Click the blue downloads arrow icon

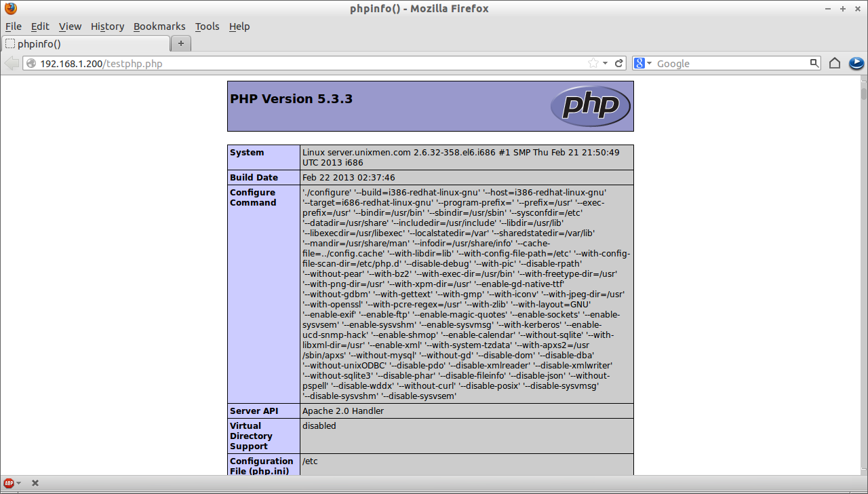[856, 63]
